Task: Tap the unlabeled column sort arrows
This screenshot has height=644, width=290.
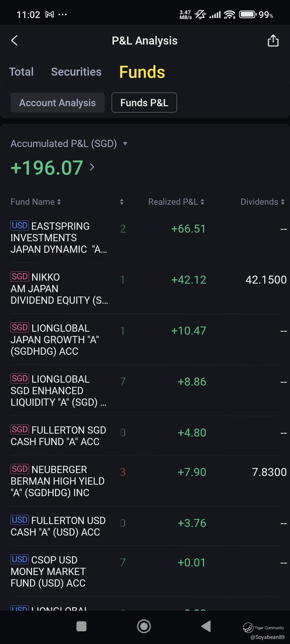Action: tap(122, 202)
